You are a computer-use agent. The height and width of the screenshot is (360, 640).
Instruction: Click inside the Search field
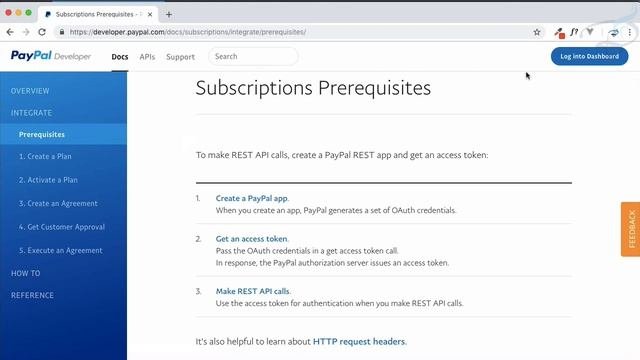pyautogui.click(x=253, y=56)
